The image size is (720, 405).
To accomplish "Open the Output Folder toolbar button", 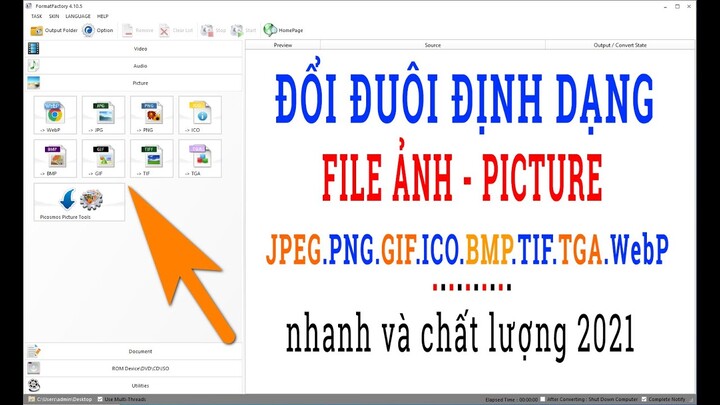I will [x=54, y=30].
